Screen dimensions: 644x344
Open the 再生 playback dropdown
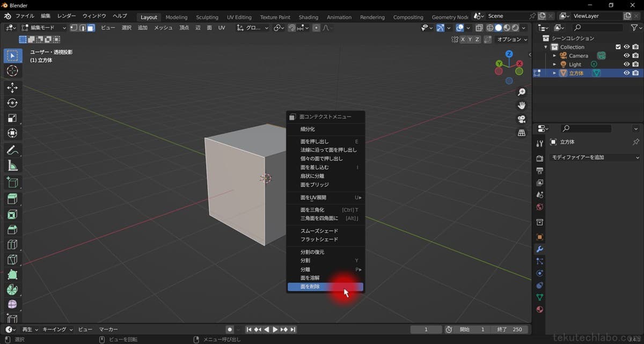(x=30, y=329)
